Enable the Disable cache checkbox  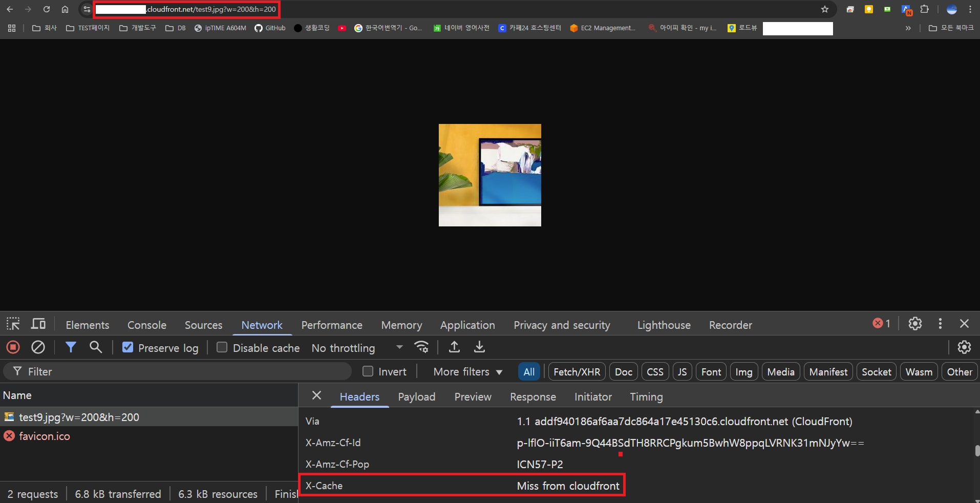(x=222, y=347)
